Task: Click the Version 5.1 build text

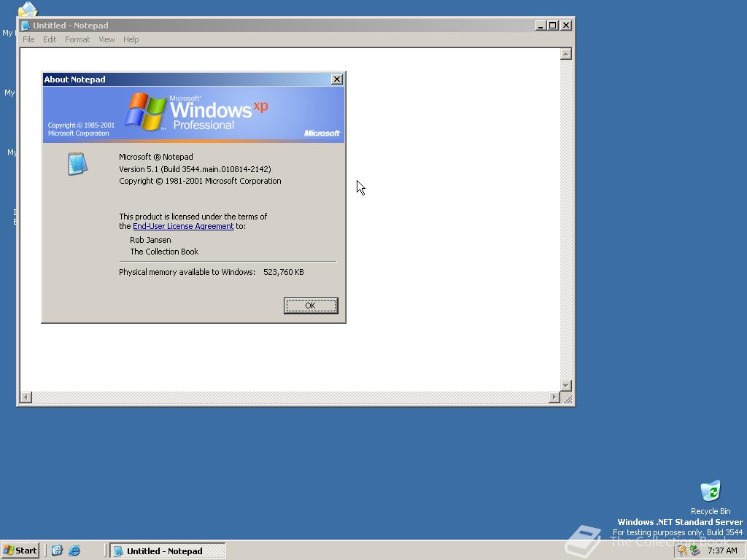Action: pyautogui.click(x=195, y=169)
